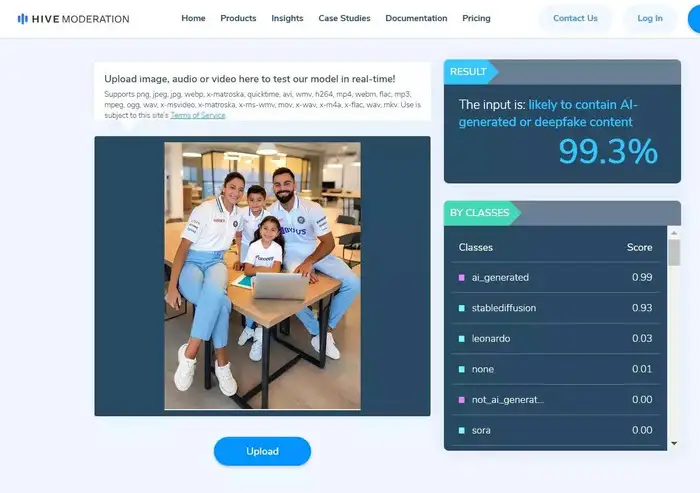Click the stablediffusion class square marker

point(462,308)
